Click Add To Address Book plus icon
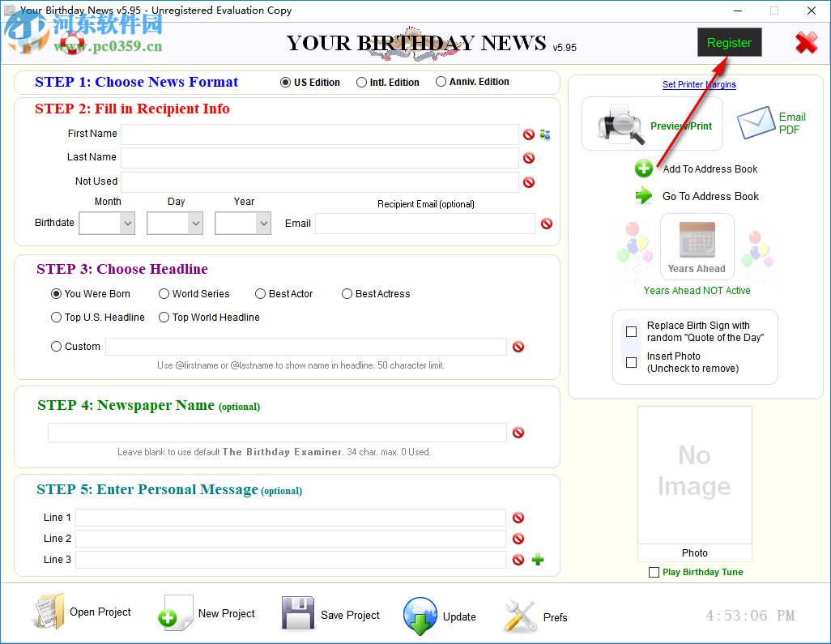This screenshot has width=831, height=644. pos(644,168)
